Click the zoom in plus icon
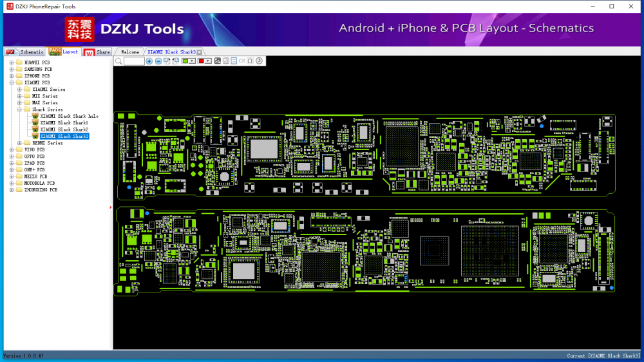The width and height of the screenshot is (644, 362). (149, 61)
